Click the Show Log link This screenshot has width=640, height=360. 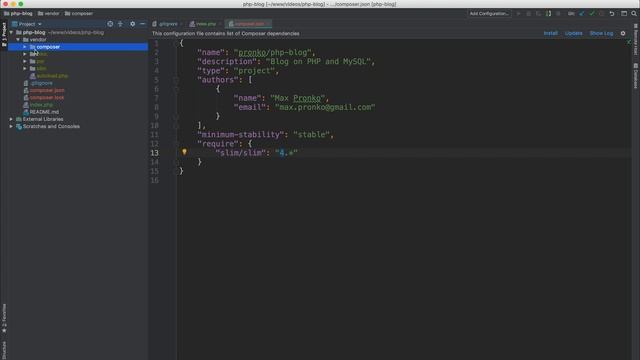(x=601, y=33)
